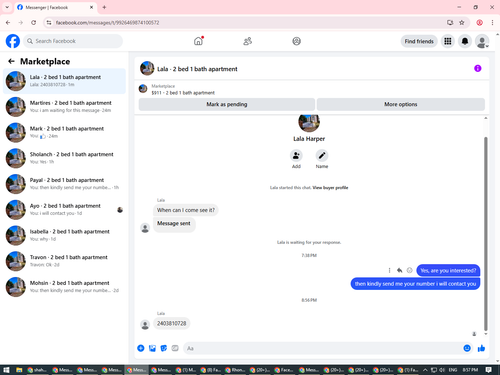Navigate back in the browser
The height and width of the screenshot is (375, 500).
tap(8, 23)
